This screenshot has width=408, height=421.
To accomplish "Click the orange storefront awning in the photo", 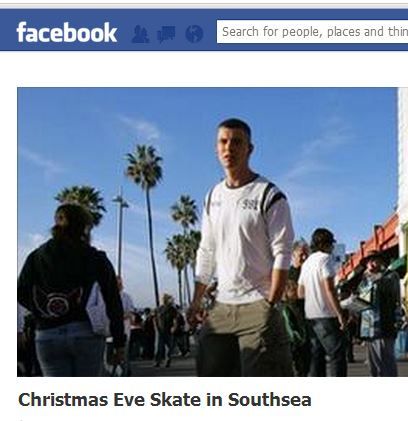I will tap(370, 247).
